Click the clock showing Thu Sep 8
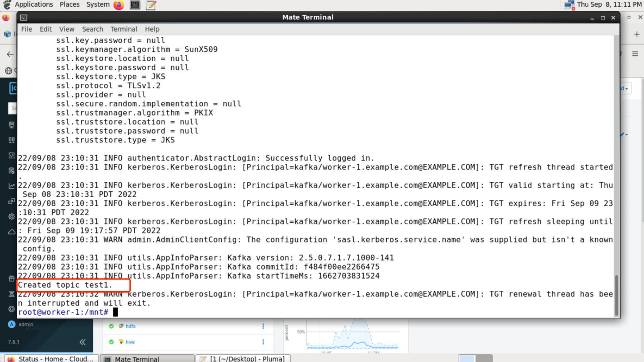The image size is (644, 362). pos(609,5)
